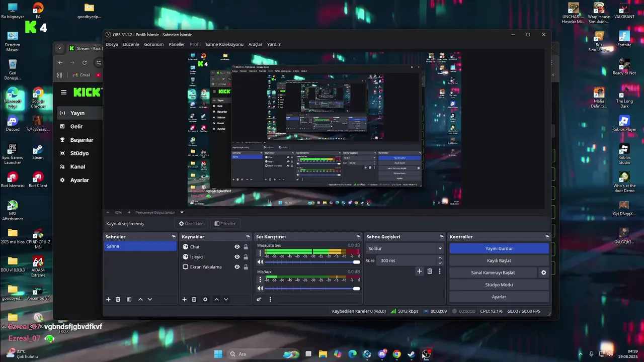Adjust the Mic/Aux volume slider
Image resolution: width=644 pixels, height=362 pixels.
312,288
